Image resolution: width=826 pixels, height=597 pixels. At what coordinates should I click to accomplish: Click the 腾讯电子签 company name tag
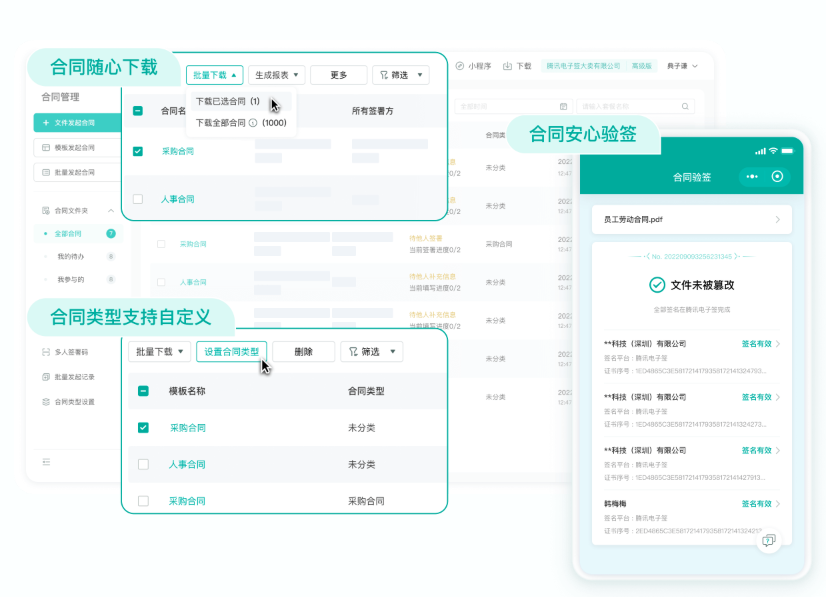583,66
